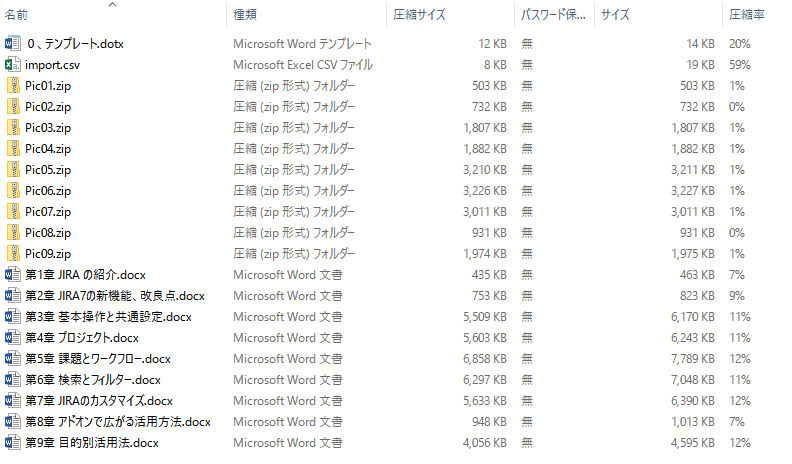Click the Word icon of 第3章 基本操作と共通設定.docx
Image resolution: width=792 pixels, height=464 pixels.
13,317
